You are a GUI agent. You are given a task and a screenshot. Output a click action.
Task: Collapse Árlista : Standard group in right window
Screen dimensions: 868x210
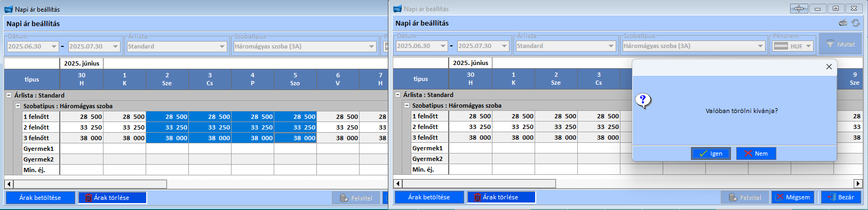click(x=398, y=95)
